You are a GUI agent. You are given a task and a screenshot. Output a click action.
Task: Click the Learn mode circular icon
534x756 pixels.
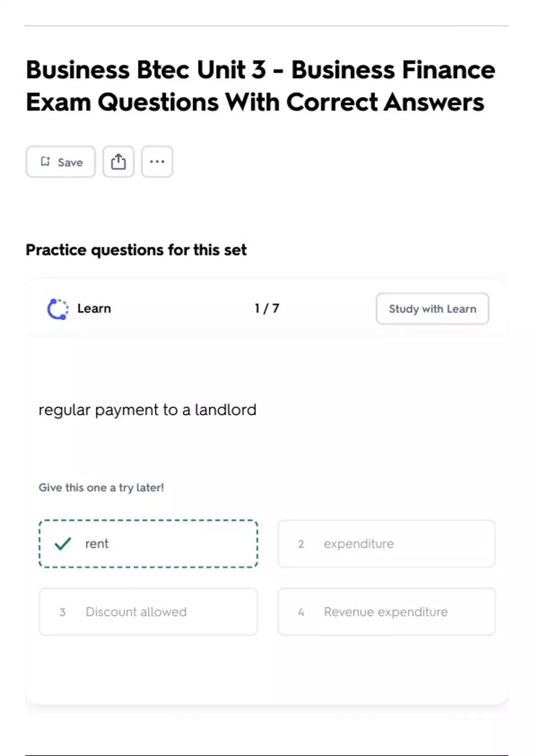(58, 309)
